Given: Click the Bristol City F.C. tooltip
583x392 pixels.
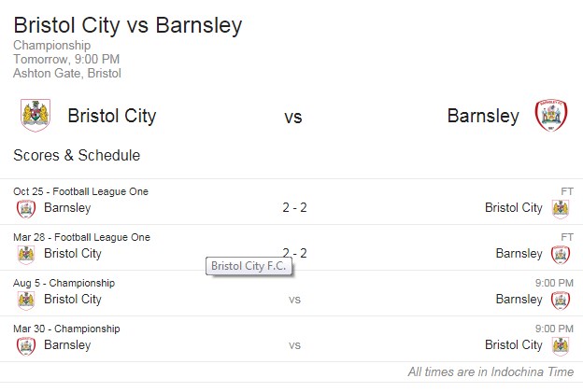Looking at the screenshot, I should point(249,266).
